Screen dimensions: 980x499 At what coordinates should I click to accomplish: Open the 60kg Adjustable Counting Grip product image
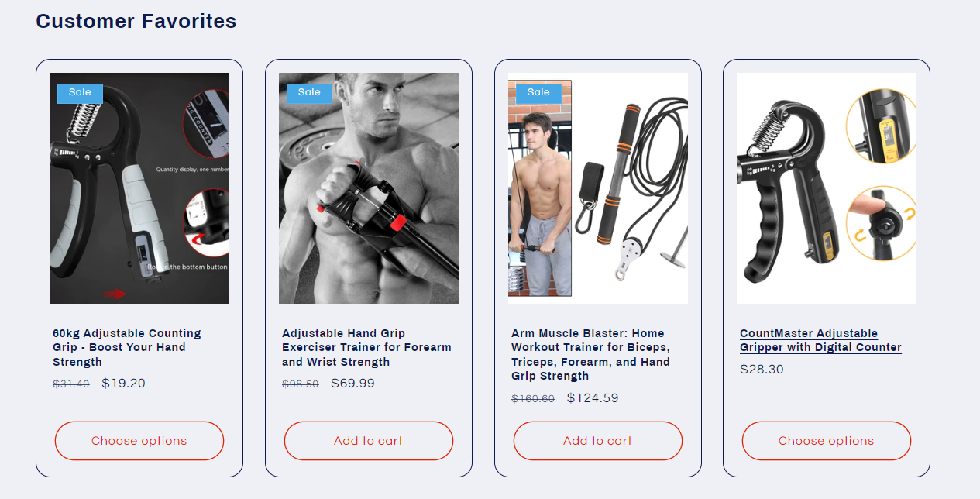point(139,188)
